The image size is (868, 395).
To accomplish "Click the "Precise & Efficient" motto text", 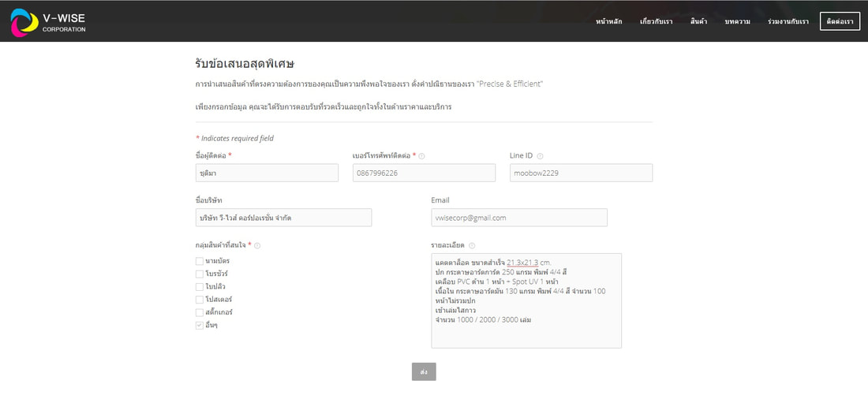I will (510, 84).
